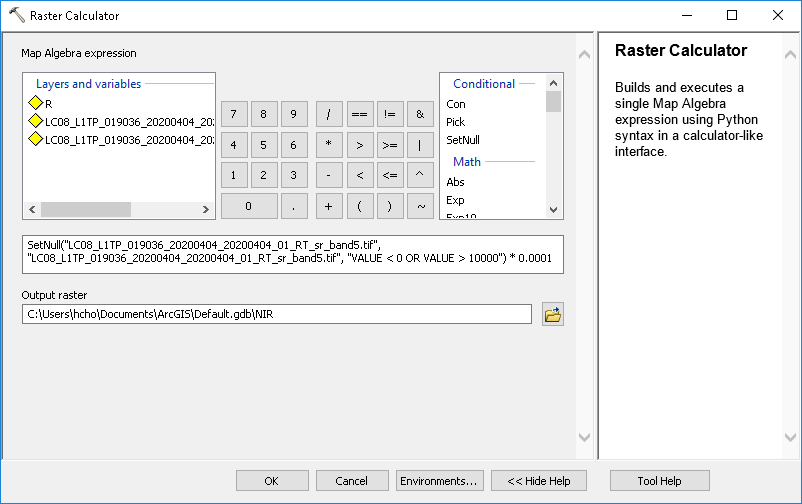Image resolution: width=802 pixels, height=504 pixels.
Task: Click the bitwise AND (&) operator button
Action: pyautogui.click(x=420, y=114)
